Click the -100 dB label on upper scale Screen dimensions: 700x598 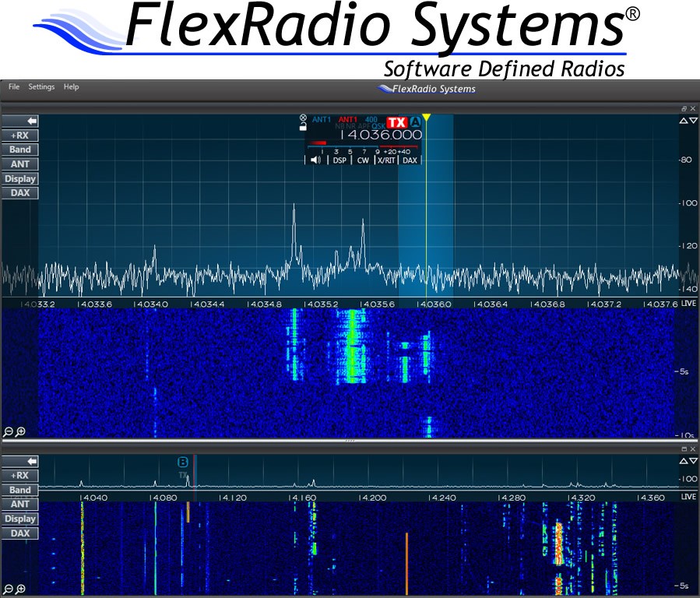(x=688, y=203)
